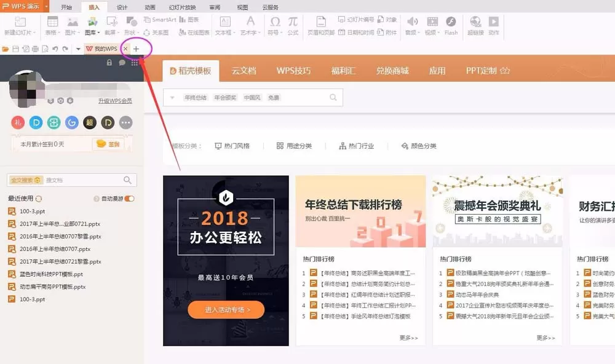Open the 设计 ribbon tab
The image size is (615, 364).
coord(122,7)
